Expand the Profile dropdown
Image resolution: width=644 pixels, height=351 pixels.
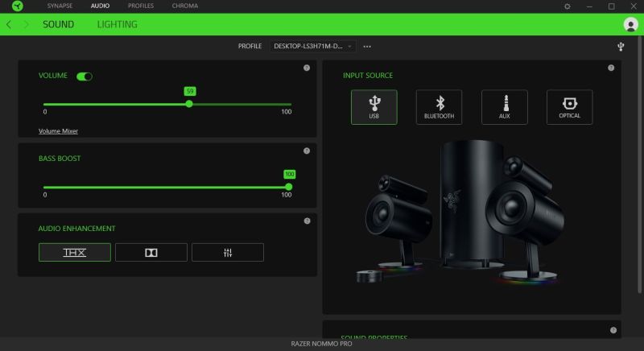313,47
